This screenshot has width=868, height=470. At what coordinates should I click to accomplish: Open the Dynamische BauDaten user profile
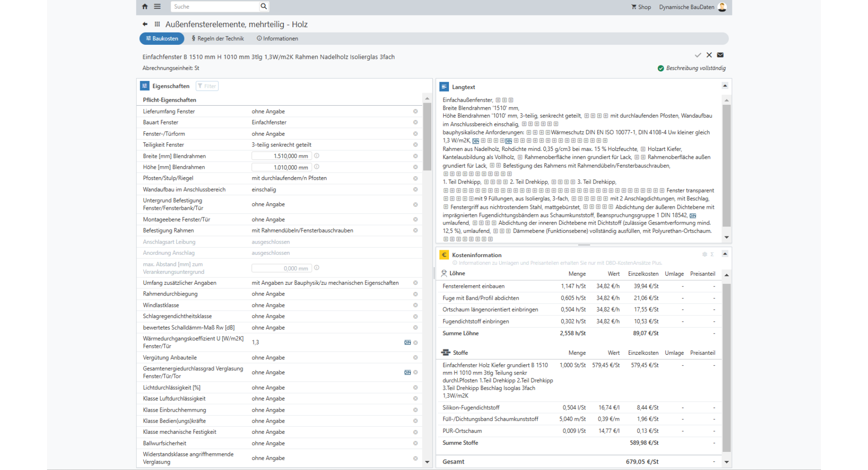pos(722,7)
